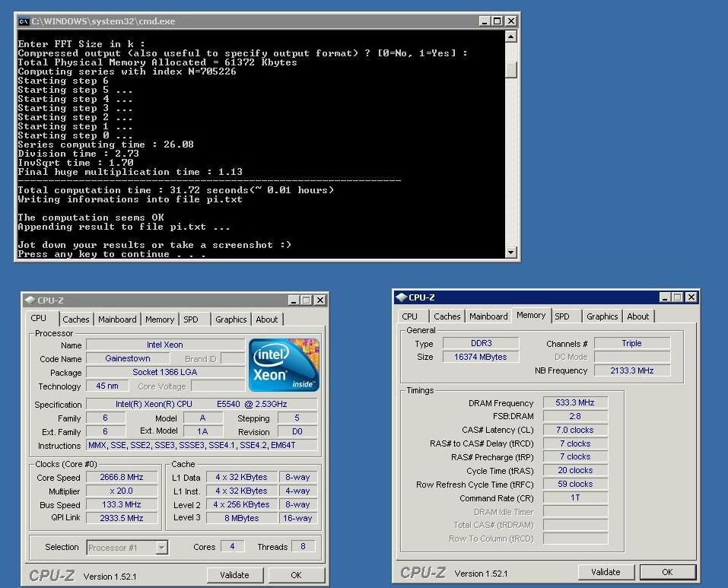Click OK in the right CPU-Z Memory window
The width and height of the screenshot is (728, 588).
click(x=667, y=572)
